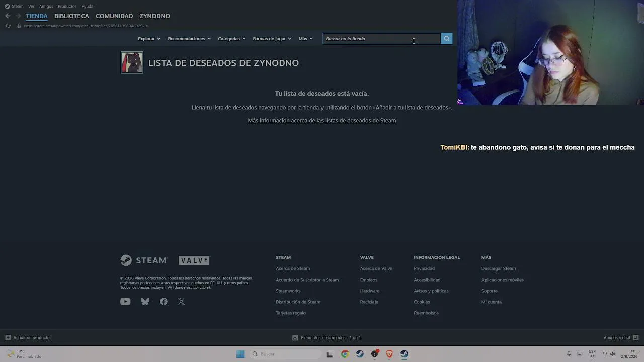The height and width of the screenshot is (362, 644).
Task: Click the Steam logo in the footer
Action: 144,260
